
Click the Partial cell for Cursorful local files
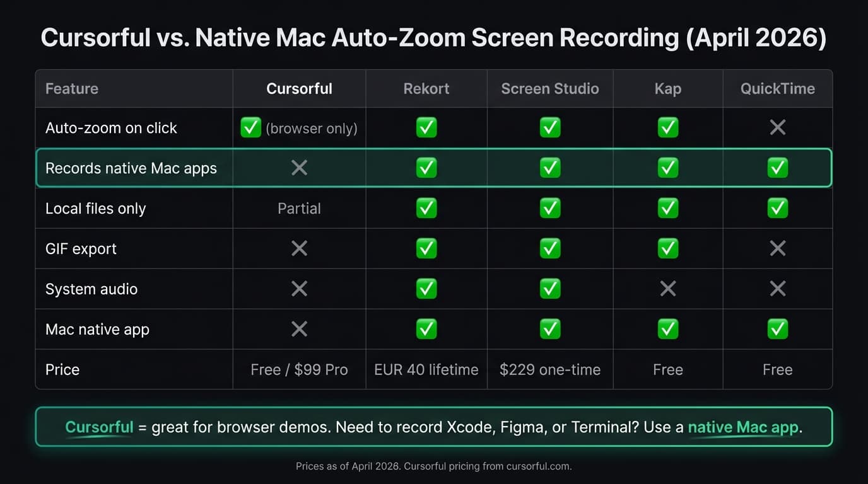coord(299,208)
